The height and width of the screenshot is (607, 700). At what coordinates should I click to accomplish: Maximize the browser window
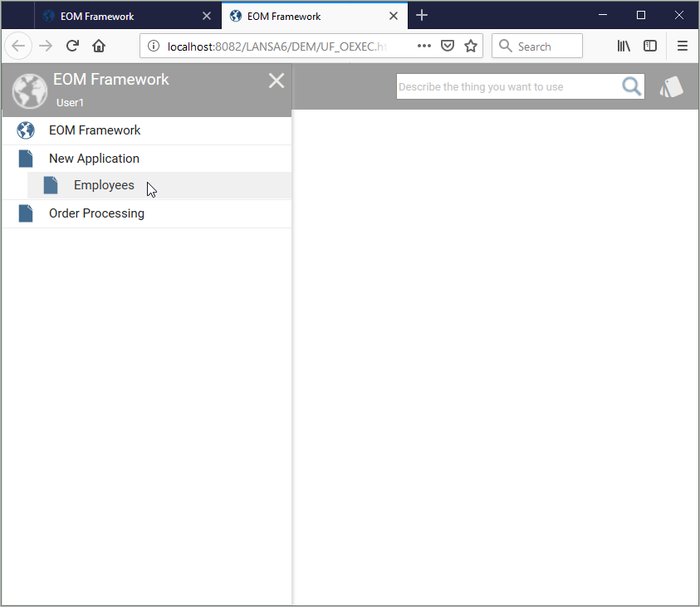coord(640,15)
